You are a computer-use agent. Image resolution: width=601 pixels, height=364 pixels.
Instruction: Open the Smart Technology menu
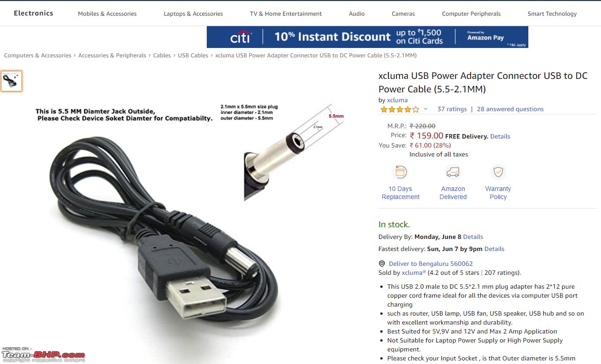[x=552, y=13]
